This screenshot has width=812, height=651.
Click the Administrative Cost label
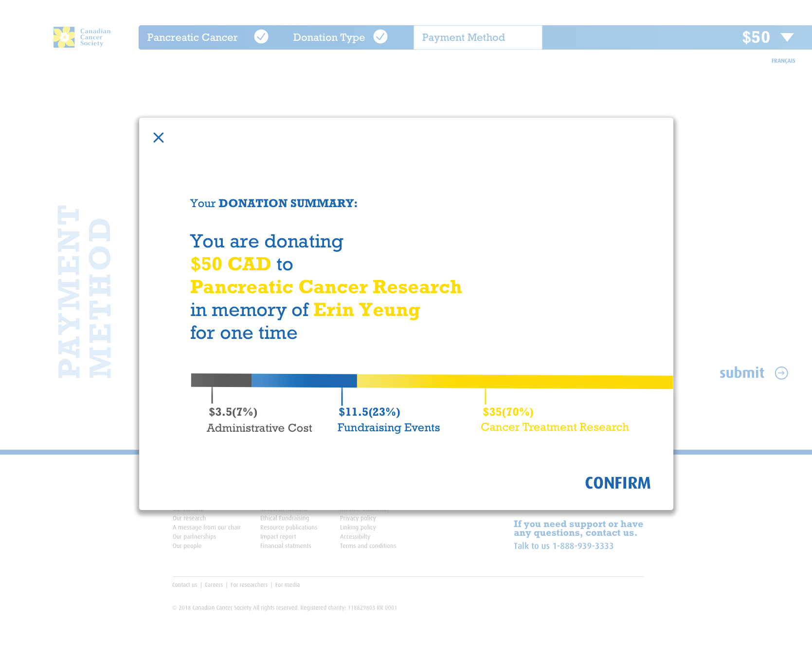pos(259,428)
